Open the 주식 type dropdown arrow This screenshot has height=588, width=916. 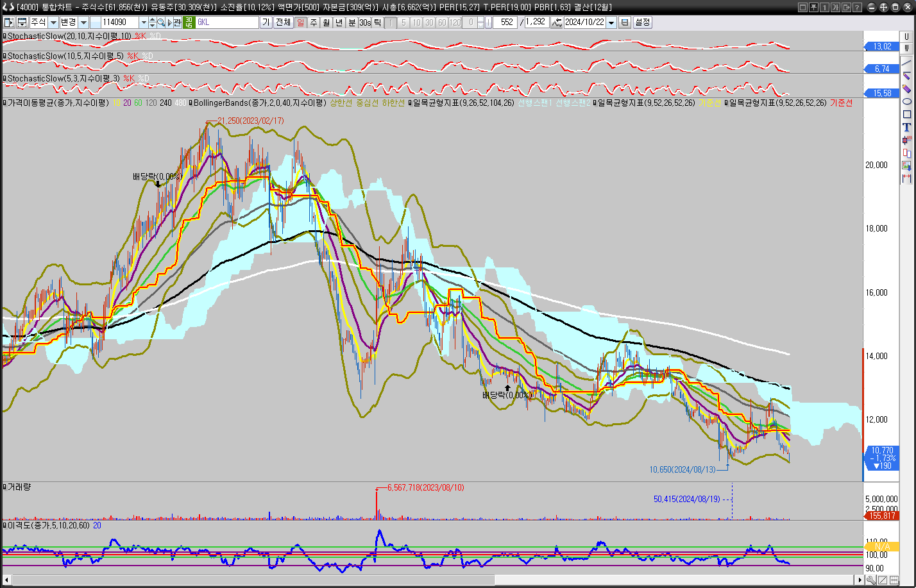point(53,22)
